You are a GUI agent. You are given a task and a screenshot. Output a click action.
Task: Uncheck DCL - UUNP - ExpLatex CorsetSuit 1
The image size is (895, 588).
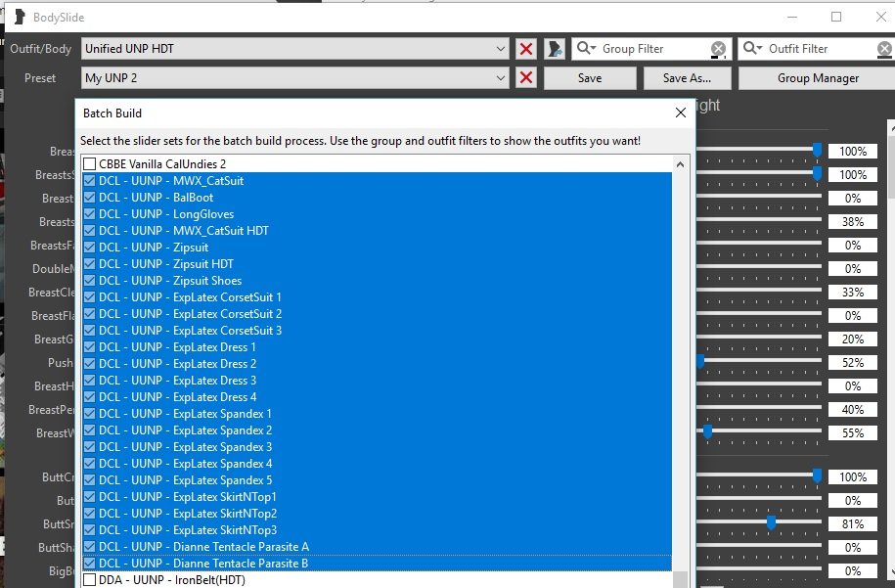tap(90, 296)
